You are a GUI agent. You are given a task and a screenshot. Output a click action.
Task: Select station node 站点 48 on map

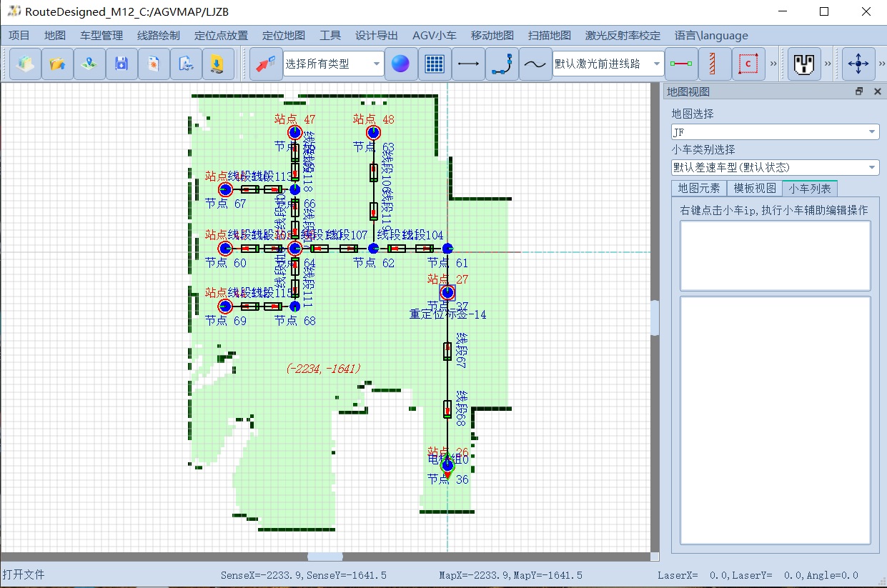click(373, 133)
